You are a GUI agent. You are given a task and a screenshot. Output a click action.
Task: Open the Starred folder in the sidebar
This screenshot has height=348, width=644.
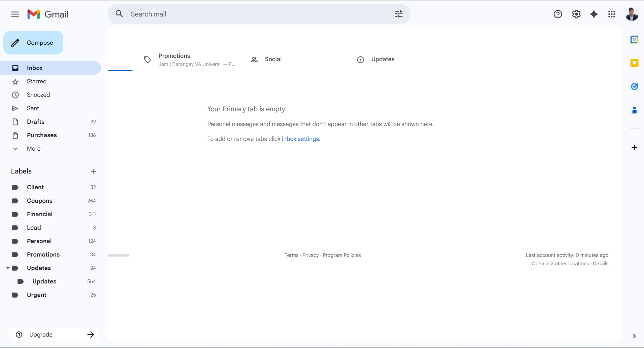point(36,81)
